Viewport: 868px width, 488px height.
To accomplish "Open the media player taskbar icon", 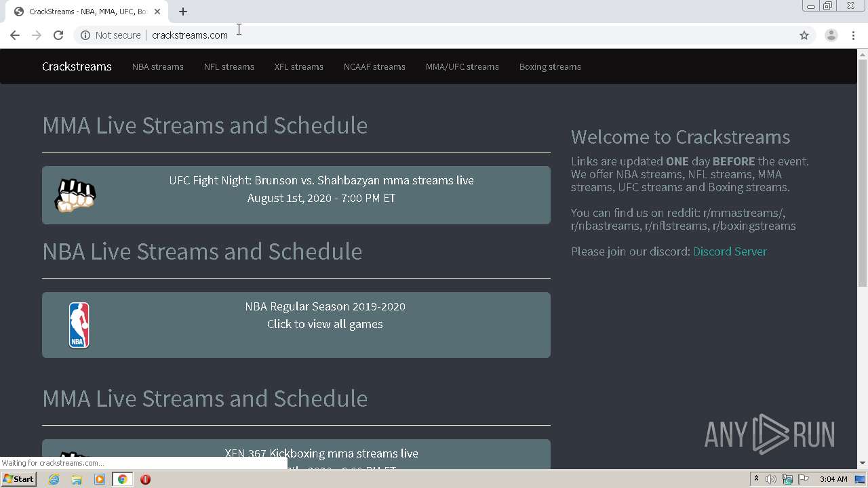I will [100, 479].
